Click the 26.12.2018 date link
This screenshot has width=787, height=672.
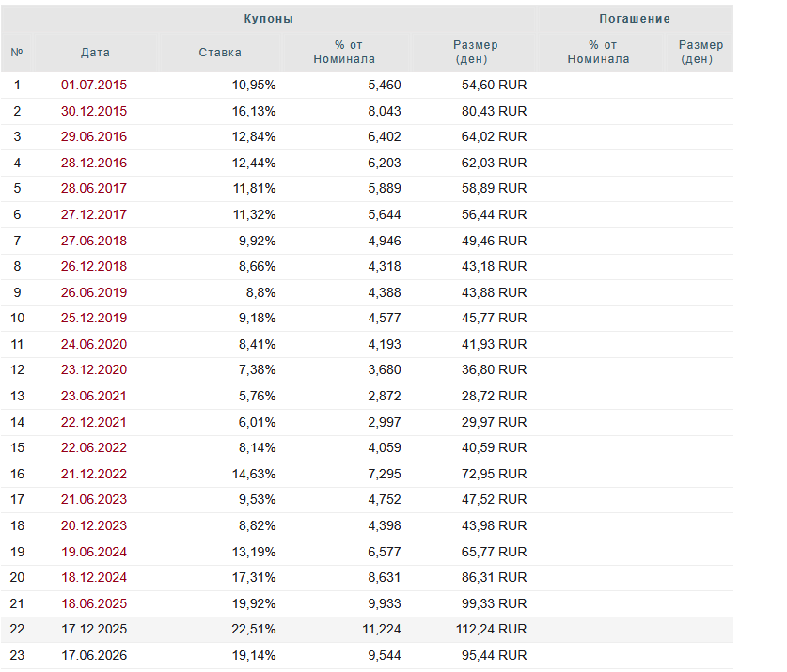94,266
